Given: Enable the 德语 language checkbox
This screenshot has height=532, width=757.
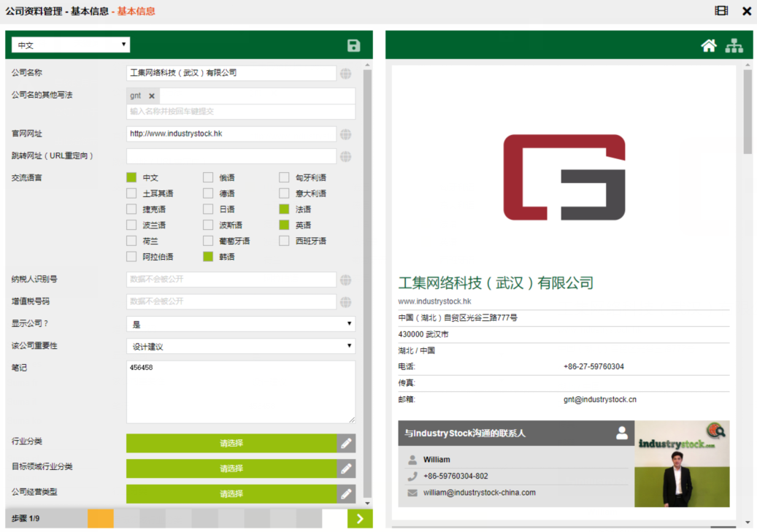Looking at the screenshot, I should pos(208,193).
